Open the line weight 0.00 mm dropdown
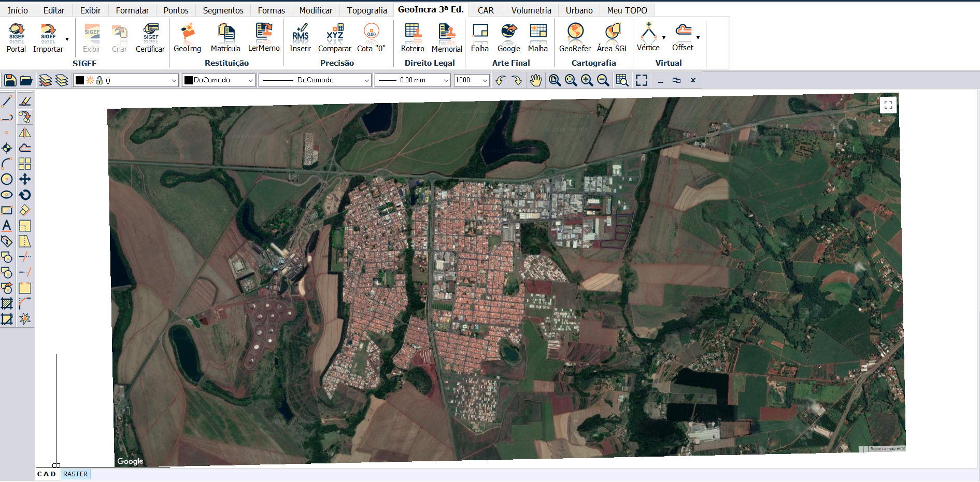This screenshot has width=980, height=482. coord(446,80)
